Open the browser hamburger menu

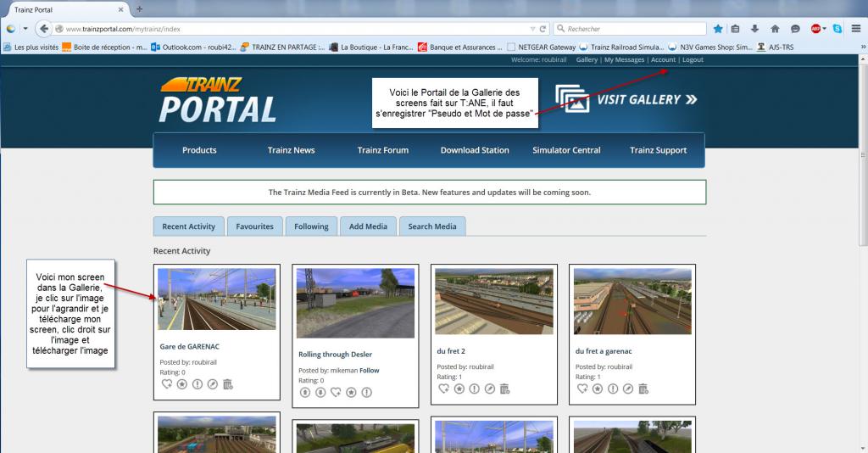856,29
